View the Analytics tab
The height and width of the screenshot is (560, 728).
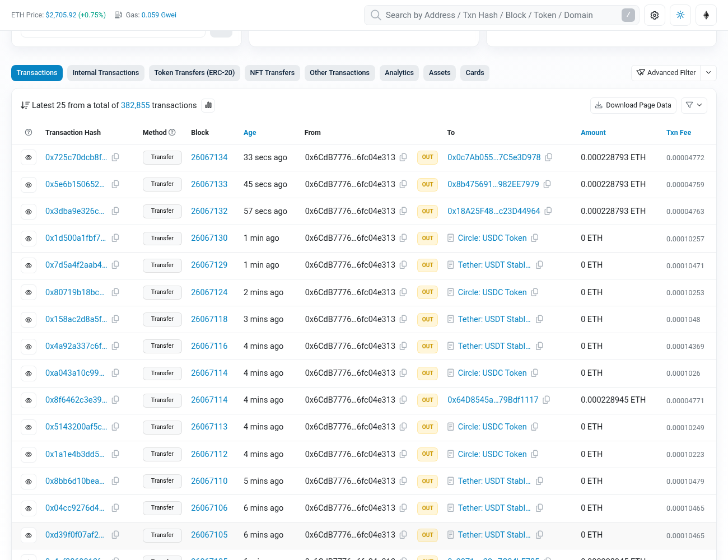(399, 73)
